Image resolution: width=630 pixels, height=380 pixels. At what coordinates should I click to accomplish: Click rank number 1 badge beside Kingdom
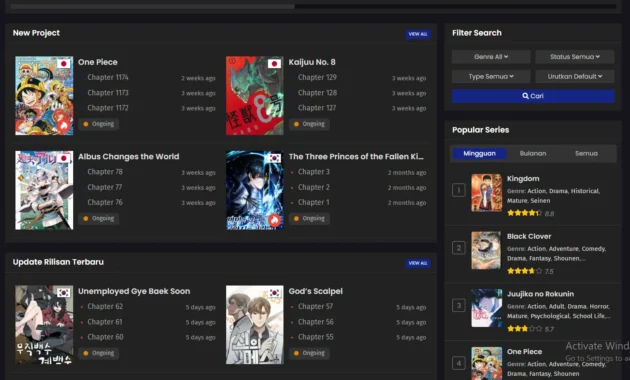[458, 190]
